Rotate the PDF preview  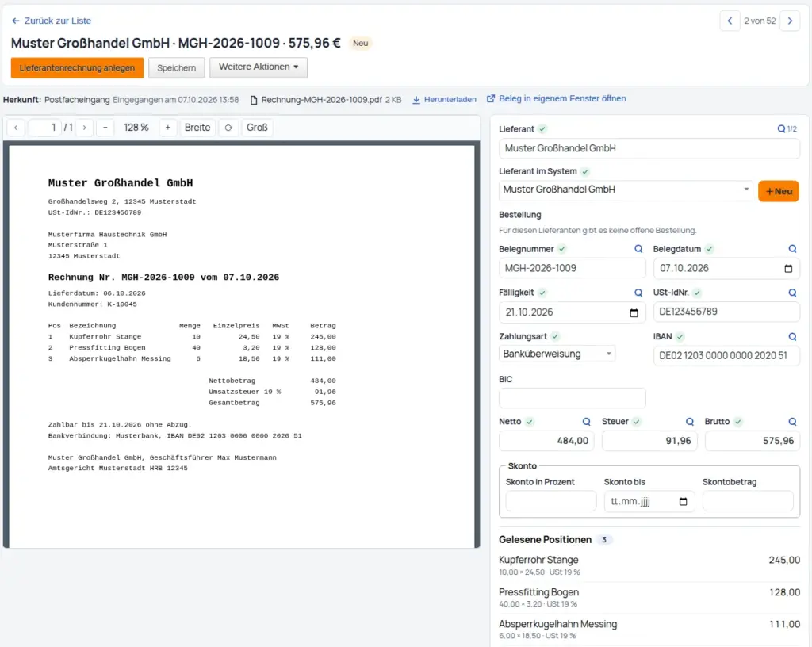click(228, 128)
